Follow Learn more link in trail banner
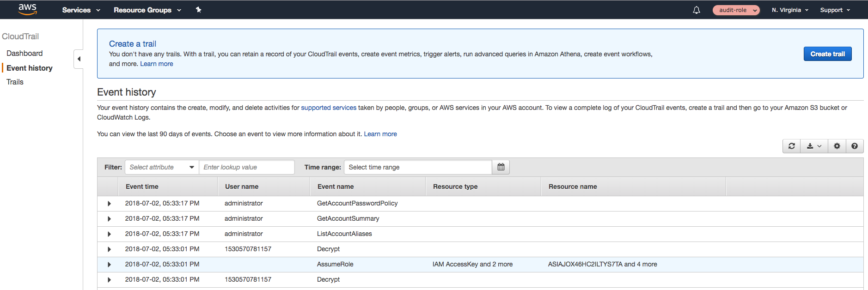 coord(157,64)
